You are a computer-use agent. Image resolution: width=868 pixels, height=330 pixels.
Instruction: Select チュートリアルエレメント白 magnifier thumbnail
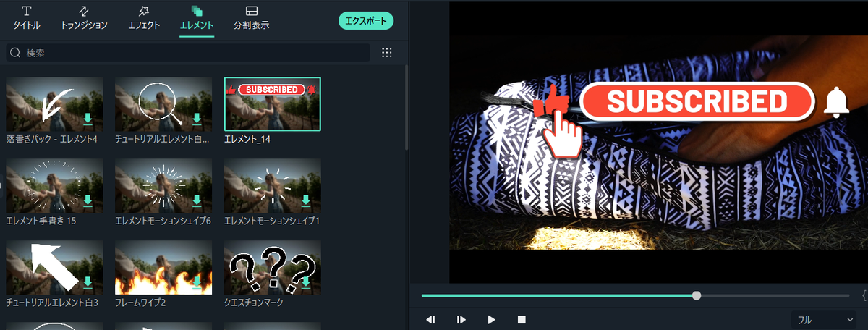pos(163,104)
